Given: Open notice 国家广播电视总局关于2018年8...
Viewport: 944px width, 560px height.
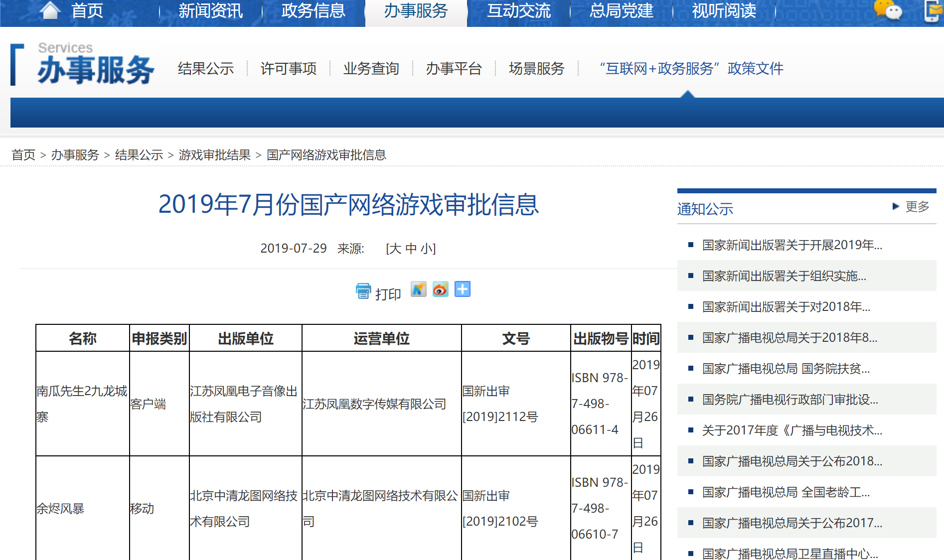Looking at the screenshot, I should (x=789, y=337).
